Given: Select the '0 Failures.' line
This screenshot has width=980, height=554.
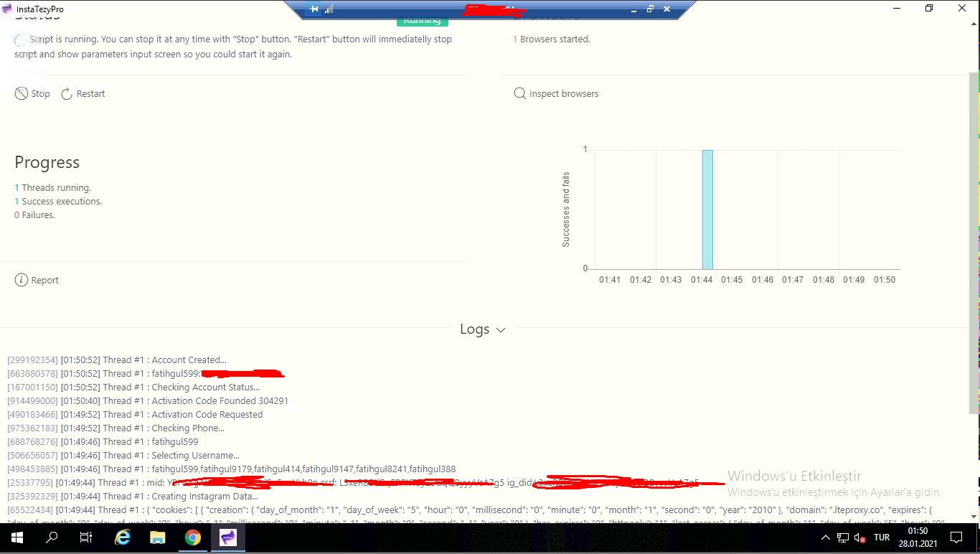Looking at the screenshot, I should (34, 215).
